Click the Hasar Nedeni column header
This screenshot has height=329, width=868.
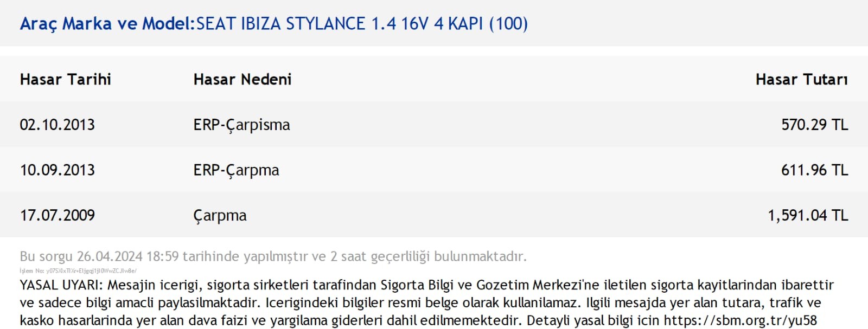click(242, 79)
